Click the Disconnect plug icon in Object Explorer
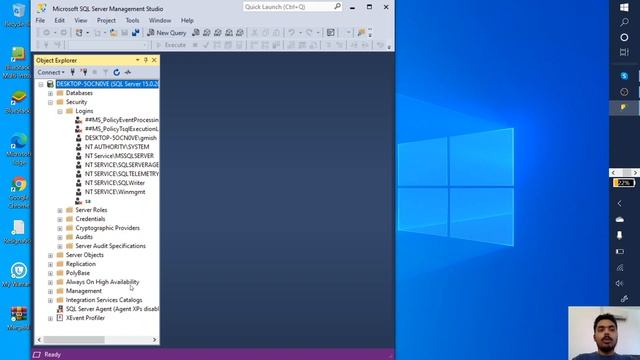 [x=84, y=72]
